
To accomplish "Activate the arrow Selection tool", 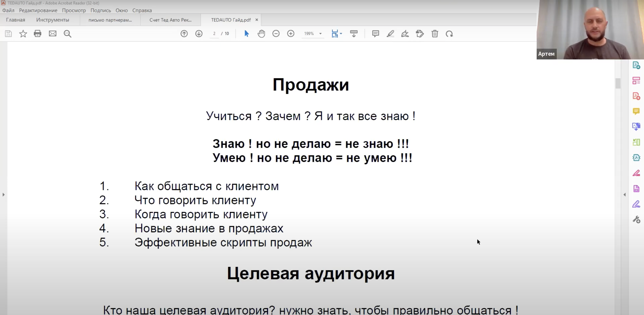I will [246, 34].
